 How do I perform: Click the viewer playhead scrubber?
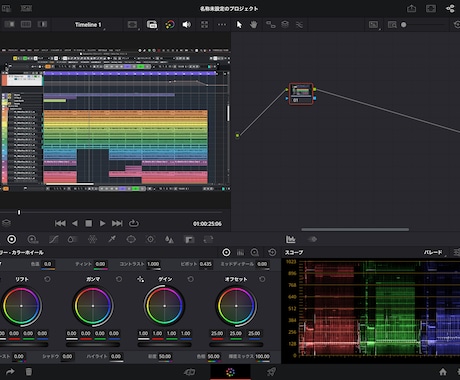click(19, 212)
